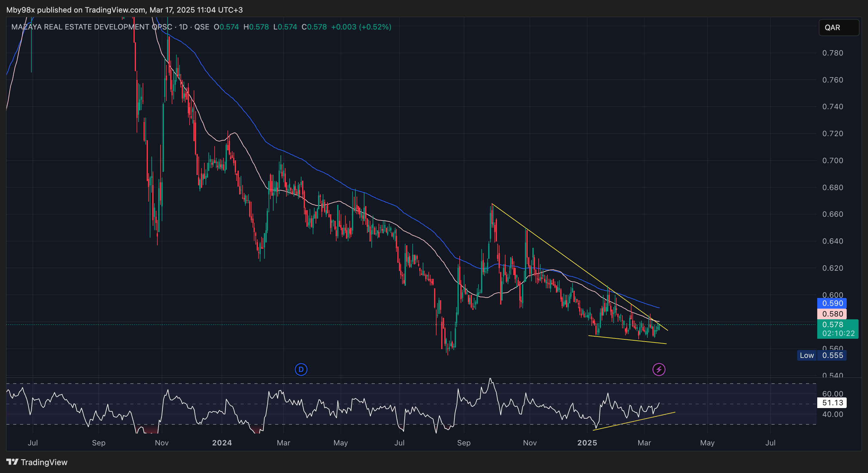Viewport: 868px width, 473px height.
Task: Click the RSI value label 51.13
Action: [832, 402]
